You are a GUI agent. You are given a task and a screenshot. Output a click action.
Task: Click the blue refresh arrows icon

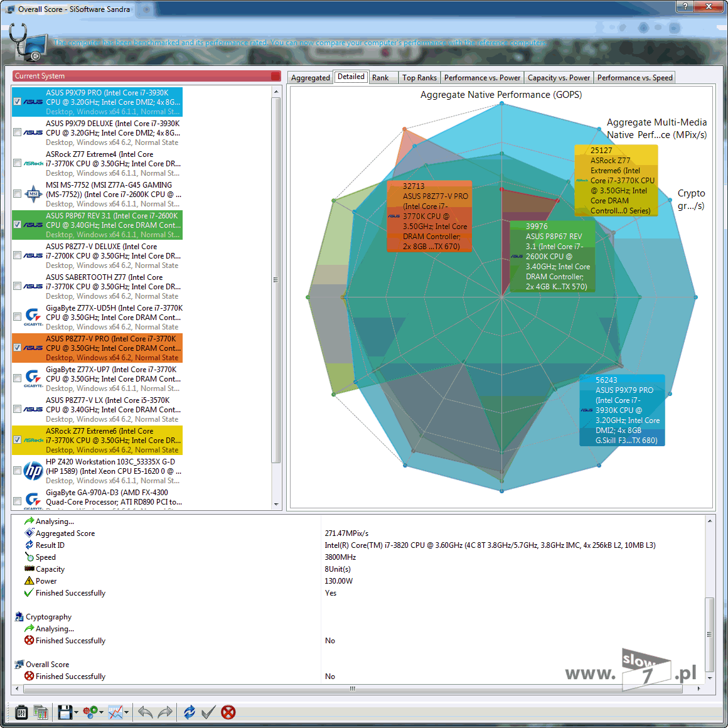[x=189, y=712]
